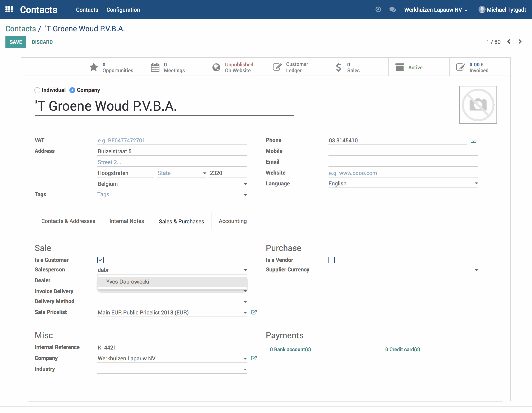Viewport: 532px width, 413px height.
Task: Click the activities clock icon
Action: pos(378,9)
